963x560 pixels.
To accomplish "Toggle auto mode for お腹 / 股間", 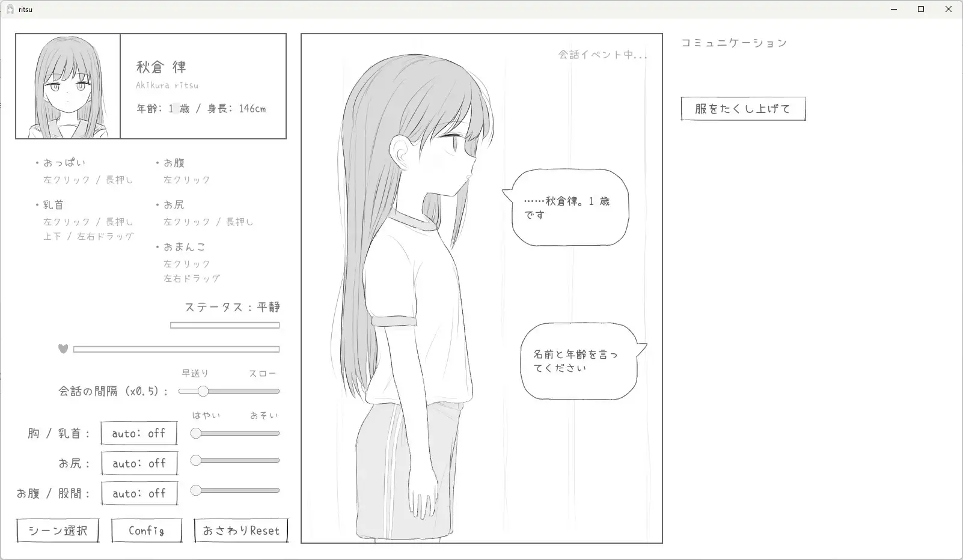I will [x=139, y=493].
